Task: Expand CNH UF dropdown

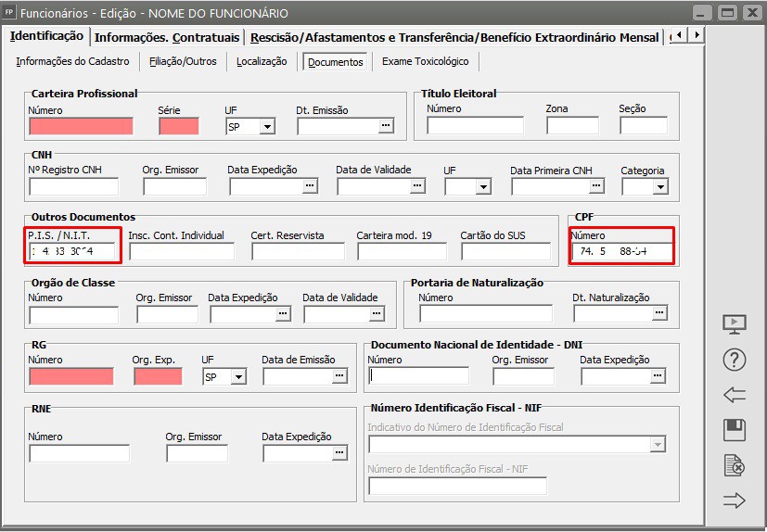Action: [x=484, y=186]
